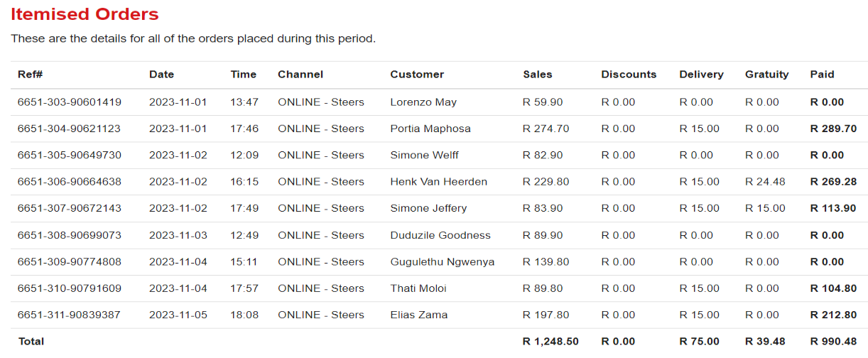The image size is (868, 358).
Task: Click the Ref# column header
Action: [31, 75]
